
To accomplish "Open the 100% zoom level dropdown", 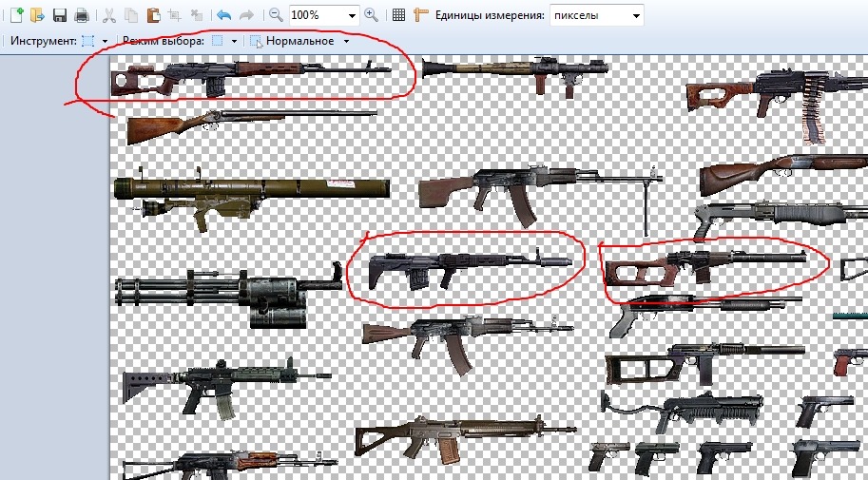I will click(352, 16).
